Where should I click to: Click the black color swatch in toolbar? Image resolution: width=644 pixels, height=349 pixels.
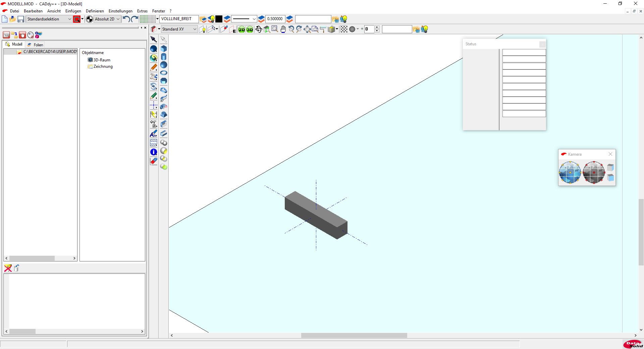pyautogui.click(x=219, y=19)
